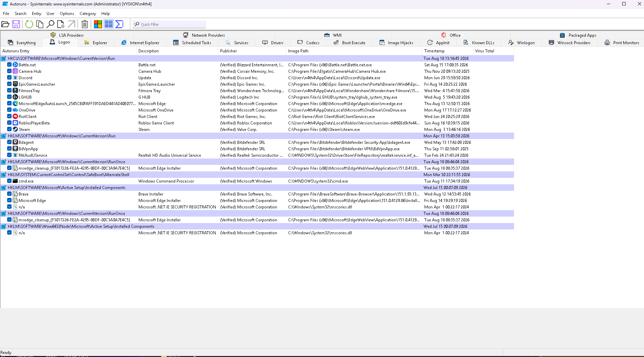Sort by the Timestamp column header
This screenshot has height=357, width=644.
447,51
